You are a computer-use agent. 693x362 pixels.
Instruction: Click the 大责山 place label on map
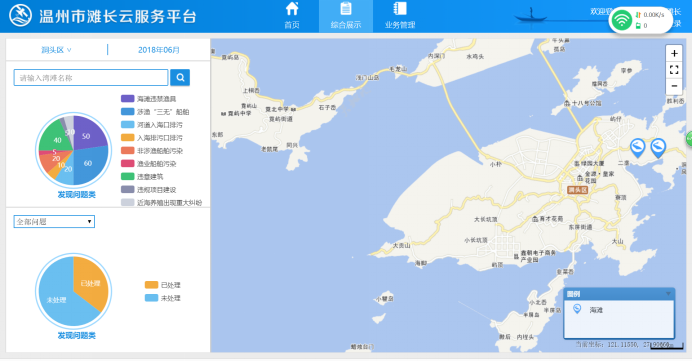click(x=401, y=245)
